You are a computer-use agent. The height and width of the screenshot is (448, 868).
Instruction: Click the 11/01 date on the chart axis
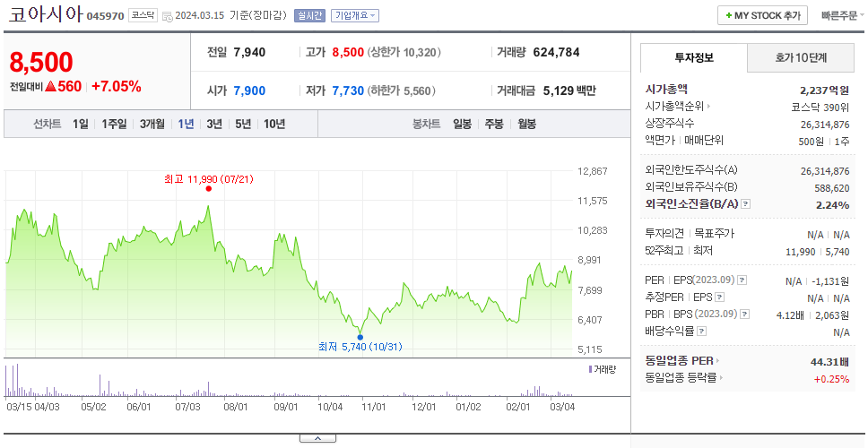pos(374,407)
